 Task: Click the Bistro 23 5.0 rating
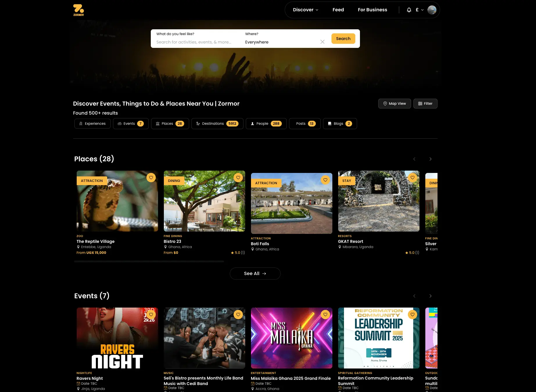pos(238,253)
